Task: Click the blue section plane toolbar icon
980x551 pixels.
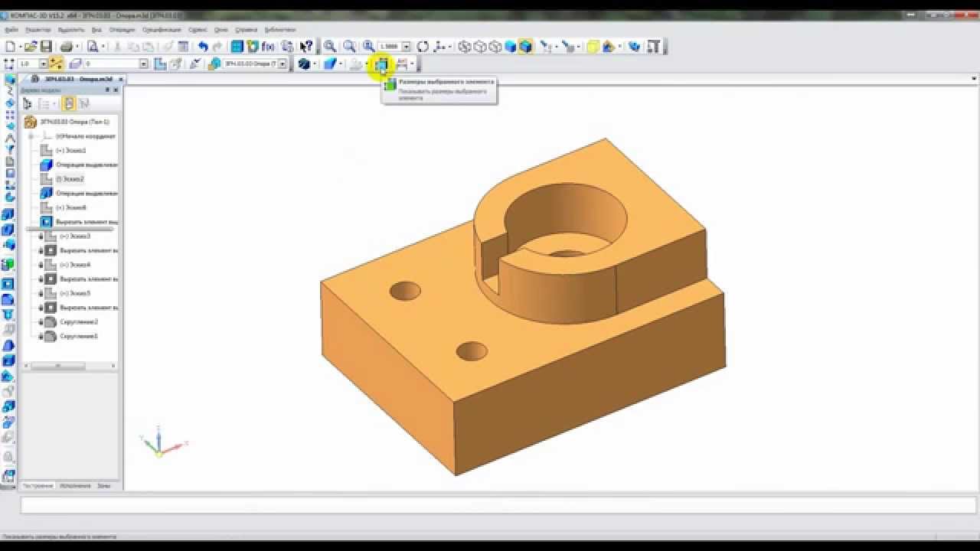Action: [x=330, y=64]
